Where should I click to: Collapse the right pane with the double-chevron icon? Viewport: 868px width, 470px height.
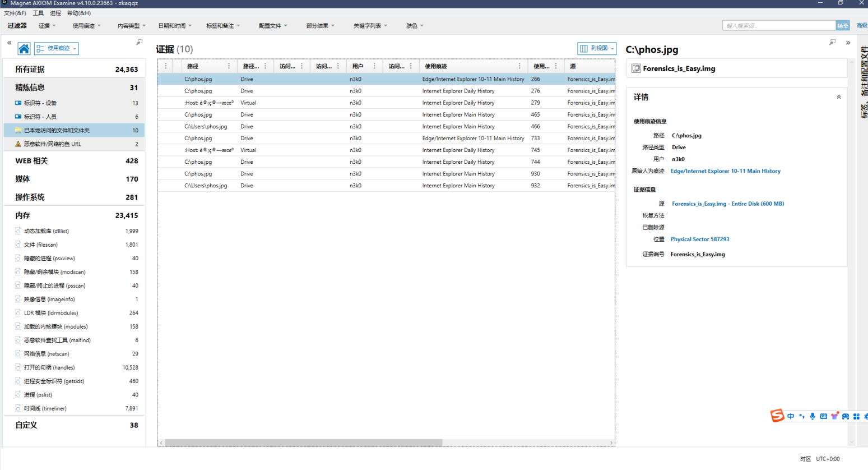tap(848, 43)
